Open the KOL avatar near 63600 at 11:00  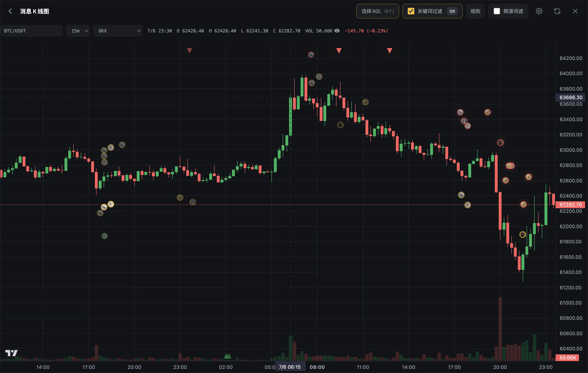[365, 102]
